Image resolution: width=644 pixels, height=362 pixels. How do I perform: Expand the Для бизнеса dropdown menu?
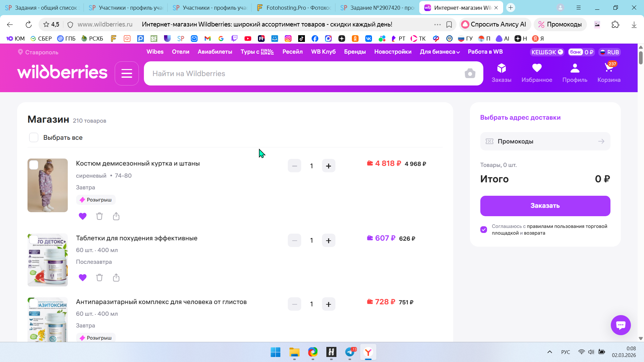(440, 52)
